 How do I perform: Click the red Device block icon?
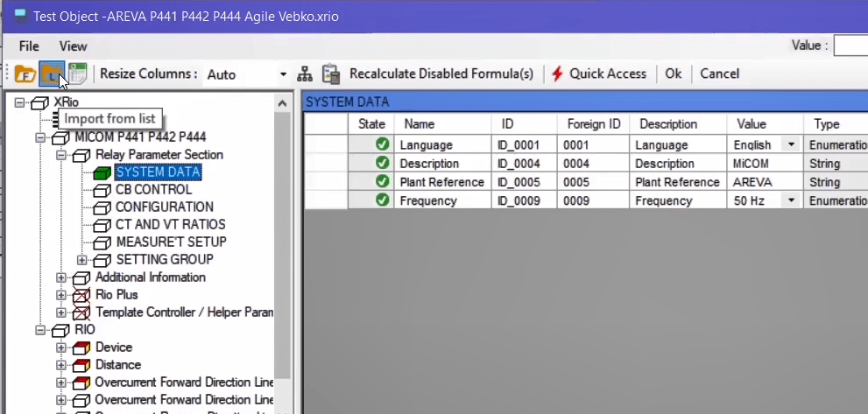(x=81, y=347)
